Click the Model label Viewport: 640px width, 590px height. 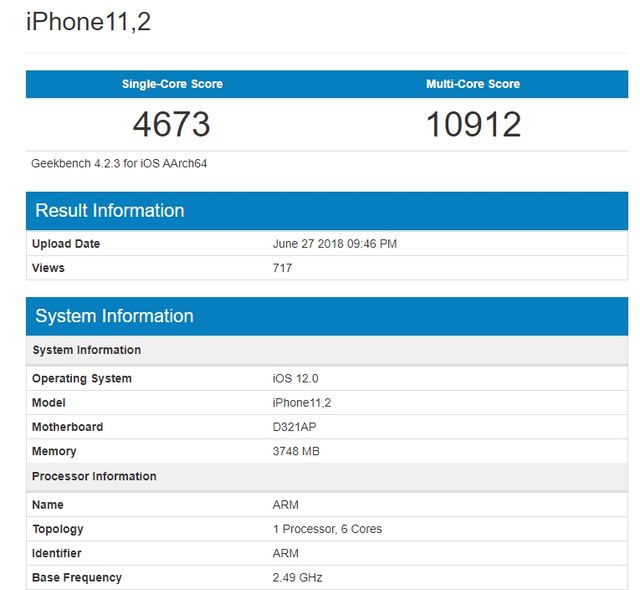(x=49, y=403)
